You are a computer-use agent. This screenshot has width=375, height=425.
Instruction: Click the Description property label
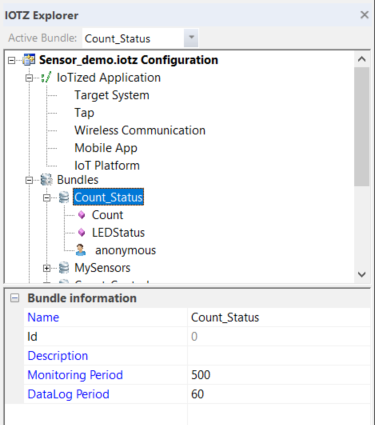click(58, 356)
